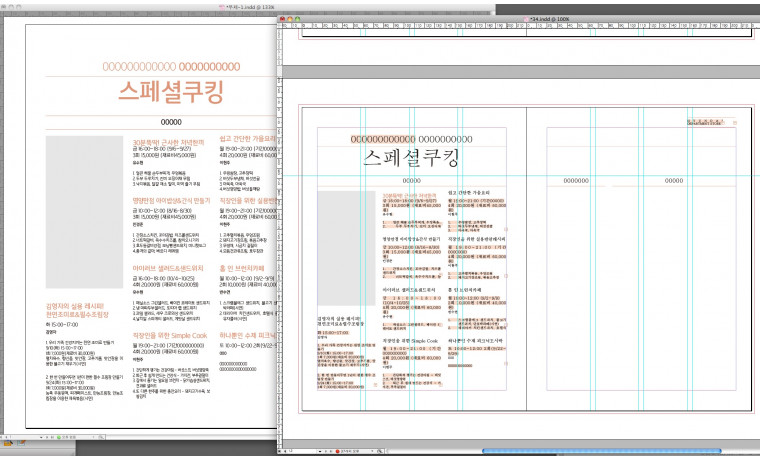Click vertical ruler in 34.indd window

coord(280,238)
